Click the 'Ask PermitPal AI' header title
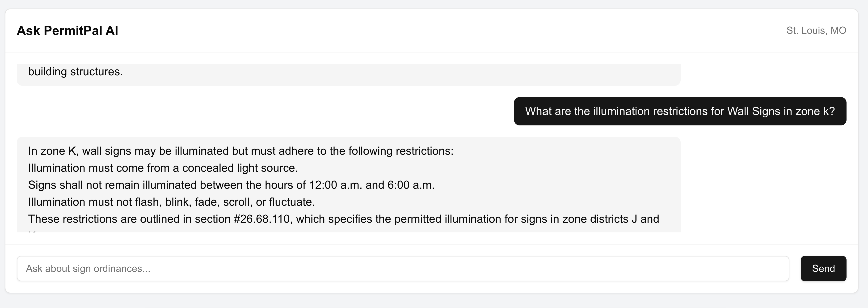 point(67,31)
